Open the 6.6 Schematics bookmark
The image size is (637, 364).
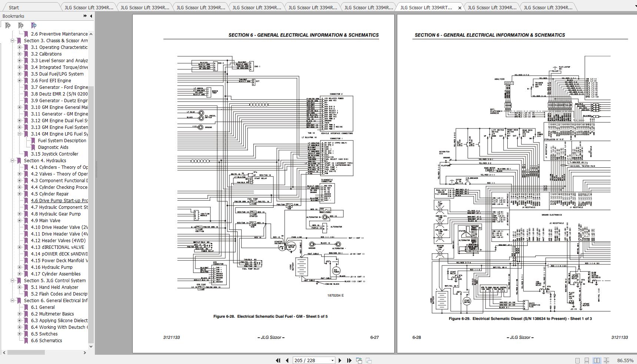(x=46, y=341)
